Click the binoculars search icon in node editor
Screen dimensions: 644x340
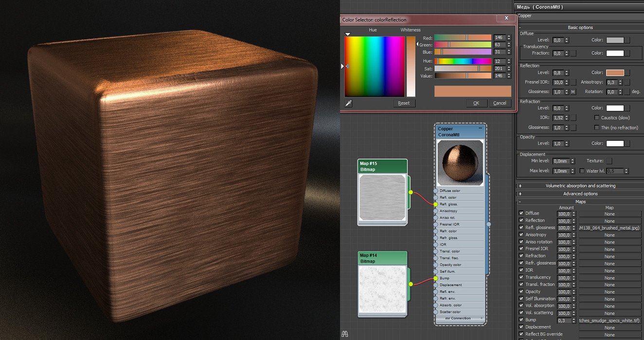click(345, 334)
